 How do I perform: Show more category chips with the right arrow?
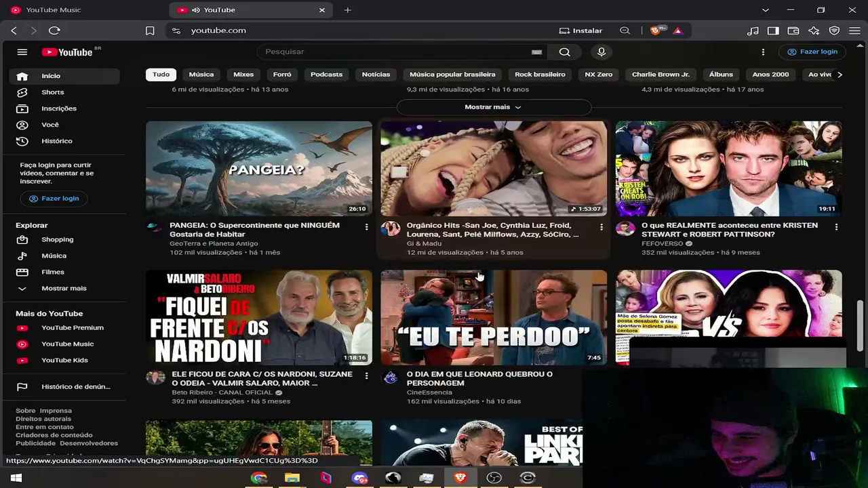pos(840,75)
